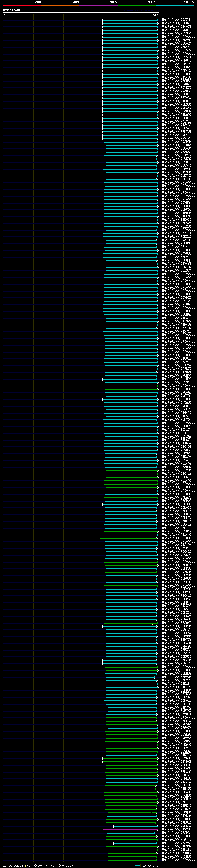Click label UniRef100_Q680Z0
Screen dimensions: 197x868
[177, 43]
